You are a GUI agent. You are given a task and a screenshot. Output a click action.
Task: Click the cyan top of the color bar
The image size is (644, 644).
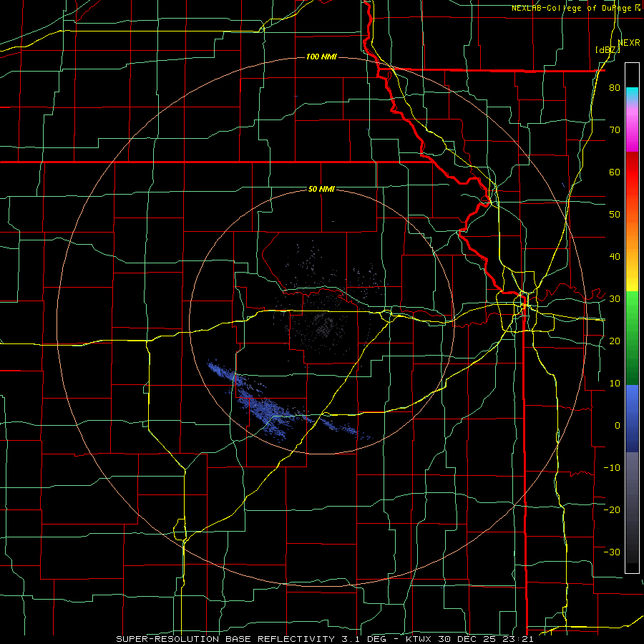point(632,92)
